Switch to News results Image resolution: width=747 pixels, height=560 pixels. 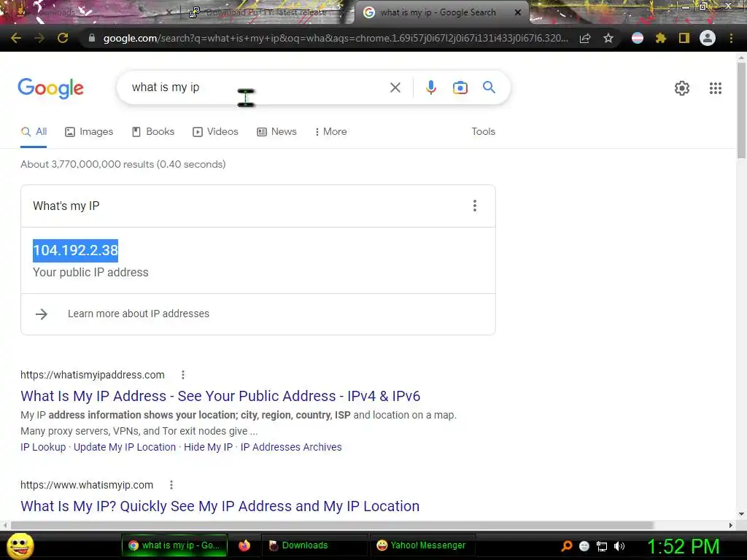coord(276,131)
